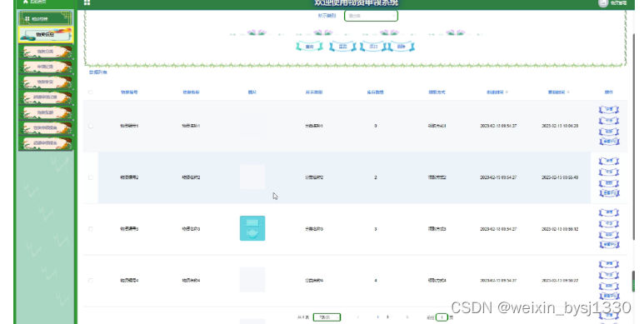Tick the checkbox for row 物资编号4
The height and width of the screenshot is (324, 644).
(90, 281)
